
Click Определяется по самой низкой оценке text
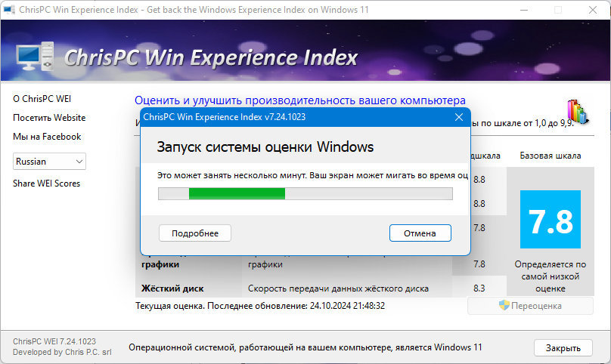tap(551, 276)
